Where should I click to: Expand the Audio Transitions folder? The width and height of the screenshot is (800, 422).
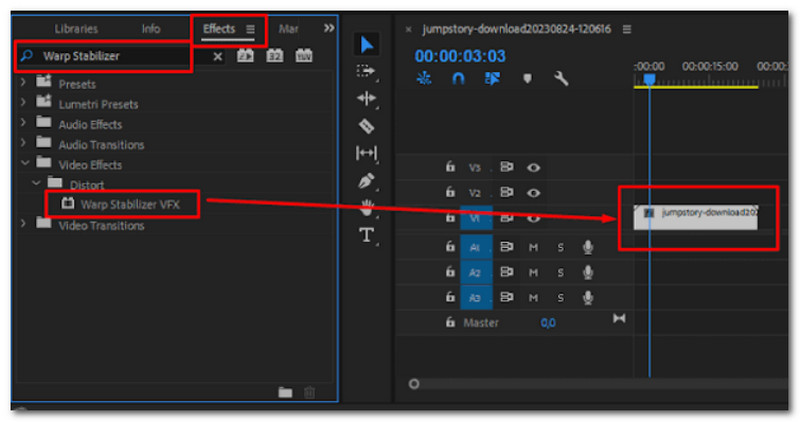[x=23, y=143]
